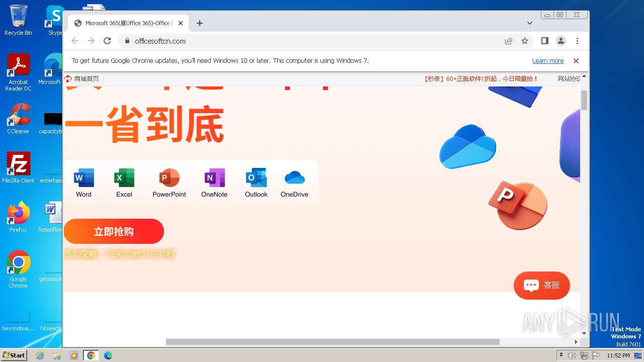Open the media player taskbar icon
Image resolution: width=644 pixels, height=362 pixels.
pos(74,355)
